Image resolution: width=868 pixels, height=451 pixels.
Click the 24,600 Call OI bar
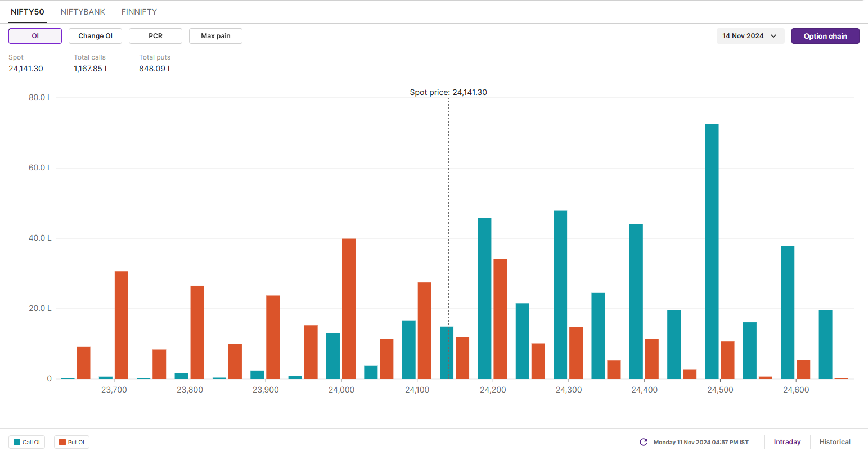click(x=788, y=313)
